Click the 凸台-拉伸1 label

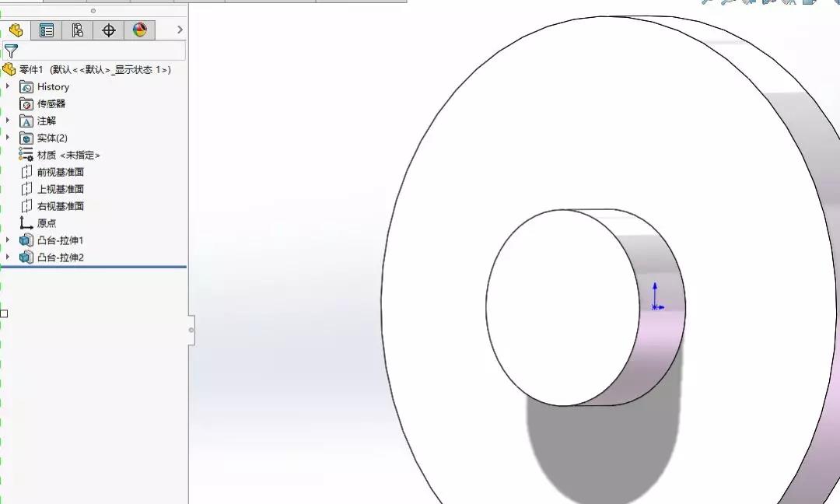tap(60, 240)
